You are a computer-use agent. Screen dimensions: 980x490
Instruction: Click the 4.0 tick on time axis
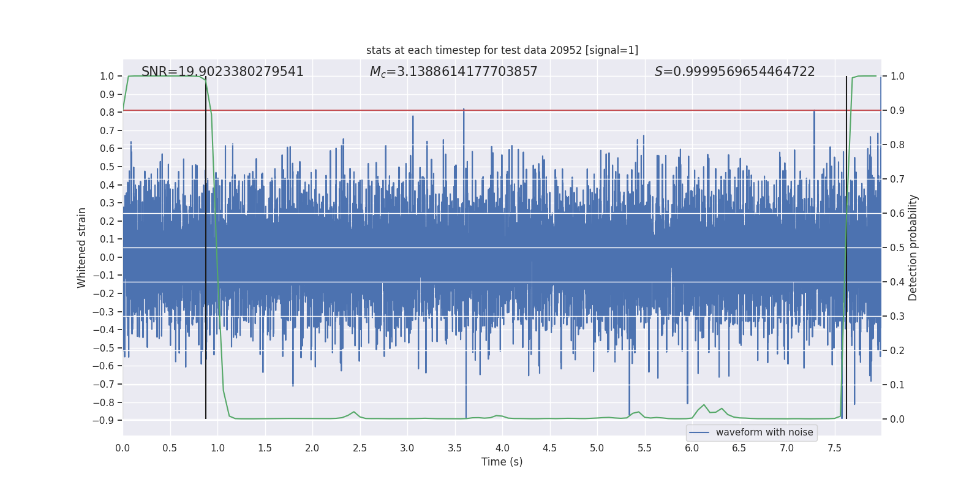coord(502,448)
